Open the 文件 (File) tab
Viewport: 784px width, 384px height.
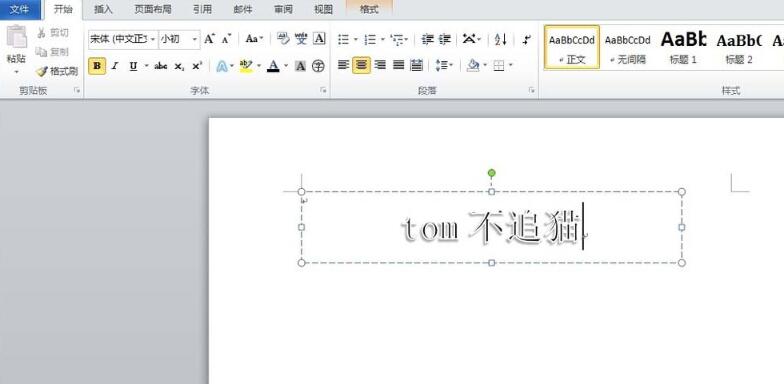(x=20, y=10)
